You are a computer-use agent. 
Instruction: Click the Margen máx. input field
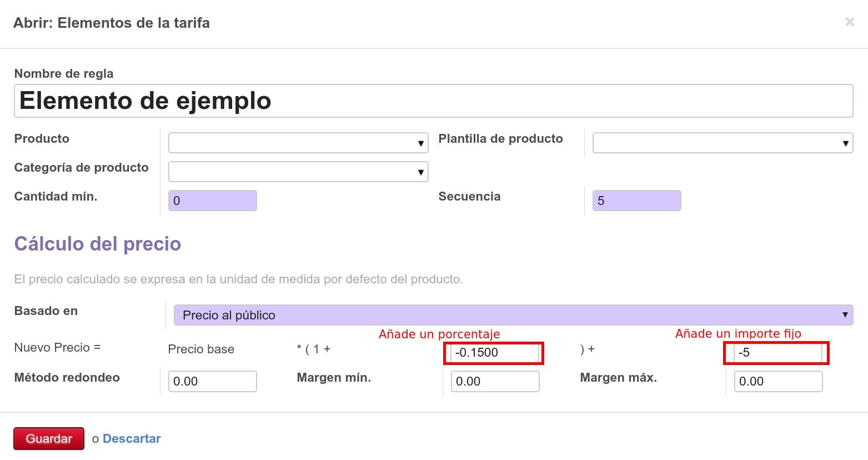coord(777,382)
